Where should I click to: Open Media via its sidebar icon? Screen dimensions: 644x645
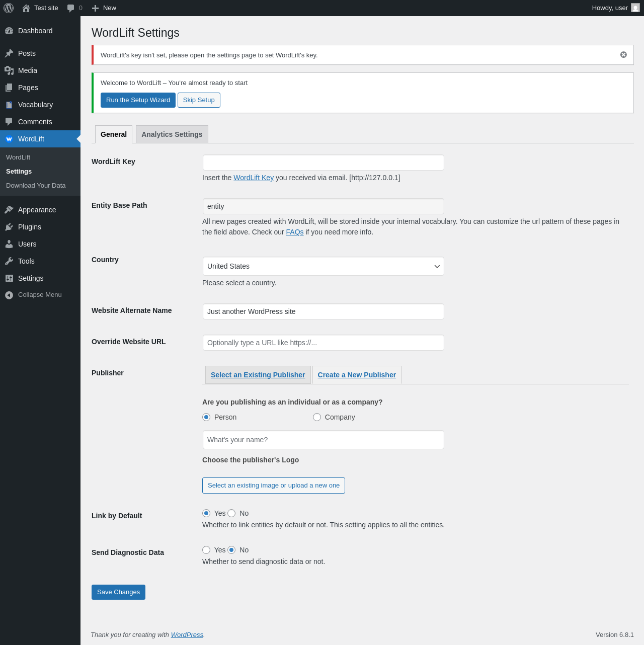(x=9, y=70)
